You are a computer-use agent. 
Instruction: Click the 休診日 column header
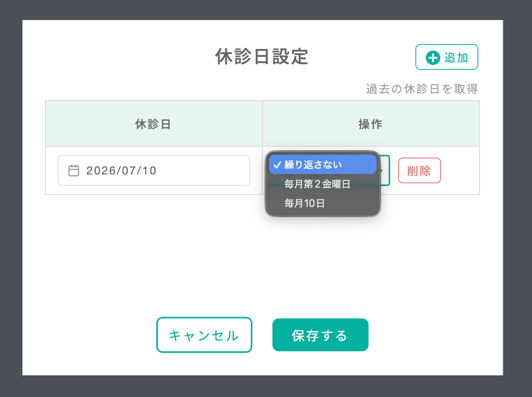(x=154, y=124)
